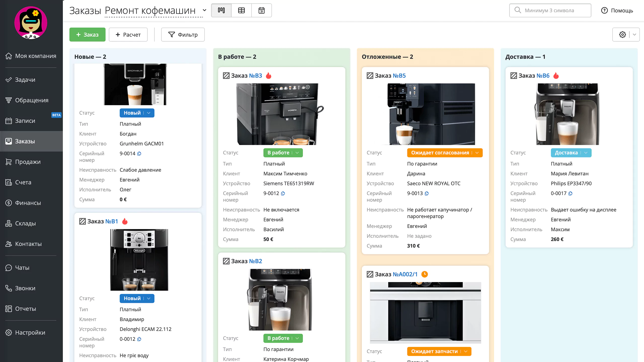Open Ожидает запчасти status dropdown
Viewport: 644px width, 362px height.
pos(439,351)
